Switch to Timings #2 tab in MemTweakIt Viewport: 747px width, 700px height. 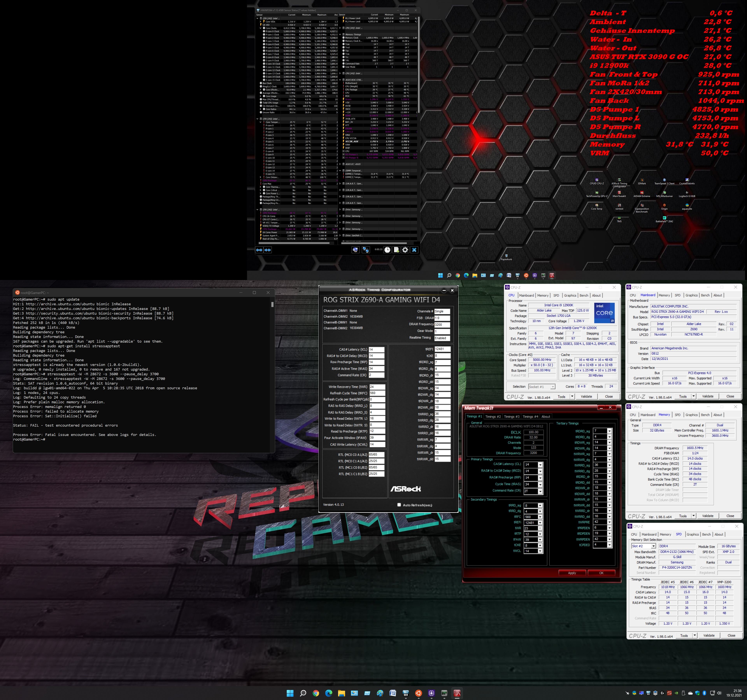(x=493, y=416)
